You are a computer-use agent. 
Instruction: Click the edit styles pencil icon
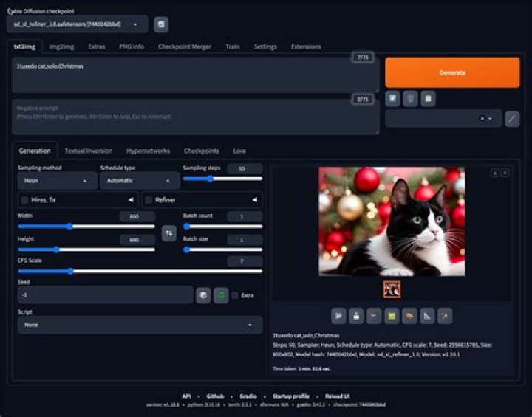point(512,119)
